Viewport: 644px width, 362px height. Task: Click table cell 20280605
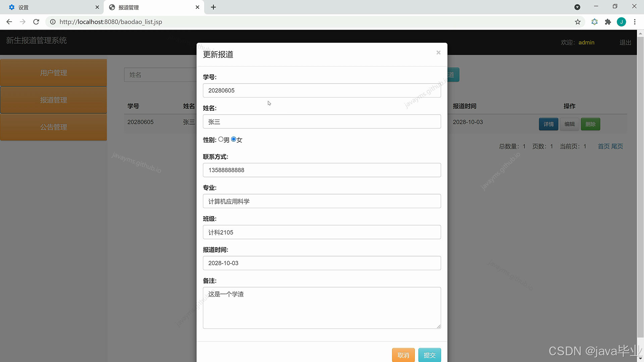tap(140, 122)
